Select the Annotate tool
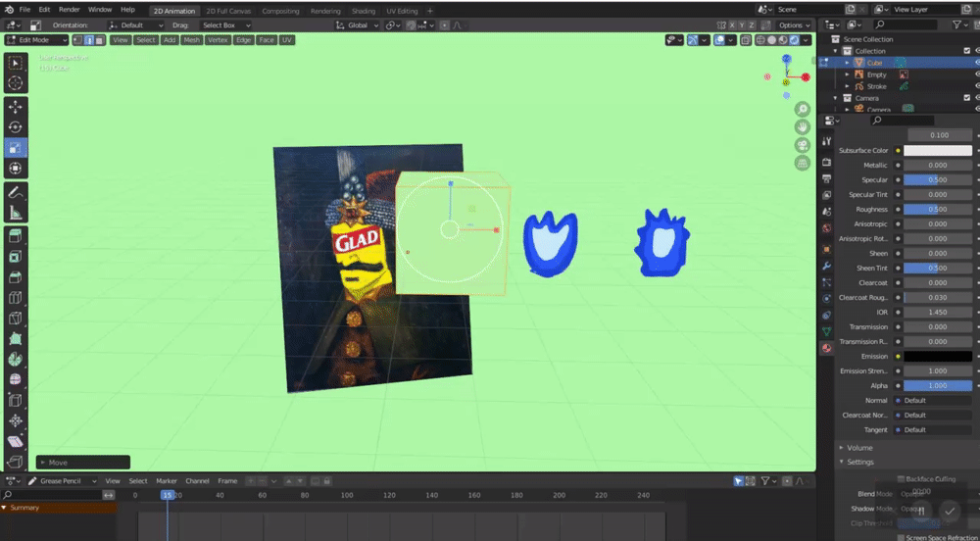The image size is (980, 541). [x=15, y=193]
